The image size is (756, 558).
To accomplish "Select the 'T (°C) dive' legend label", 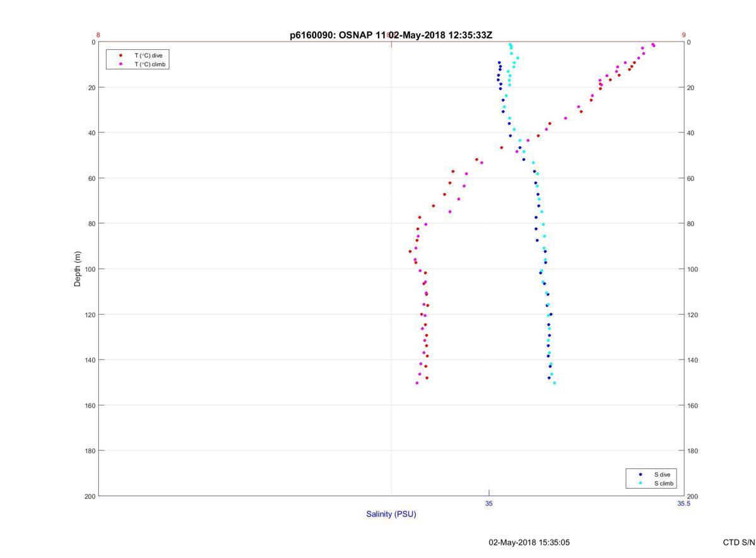I will tap(148, 55).
